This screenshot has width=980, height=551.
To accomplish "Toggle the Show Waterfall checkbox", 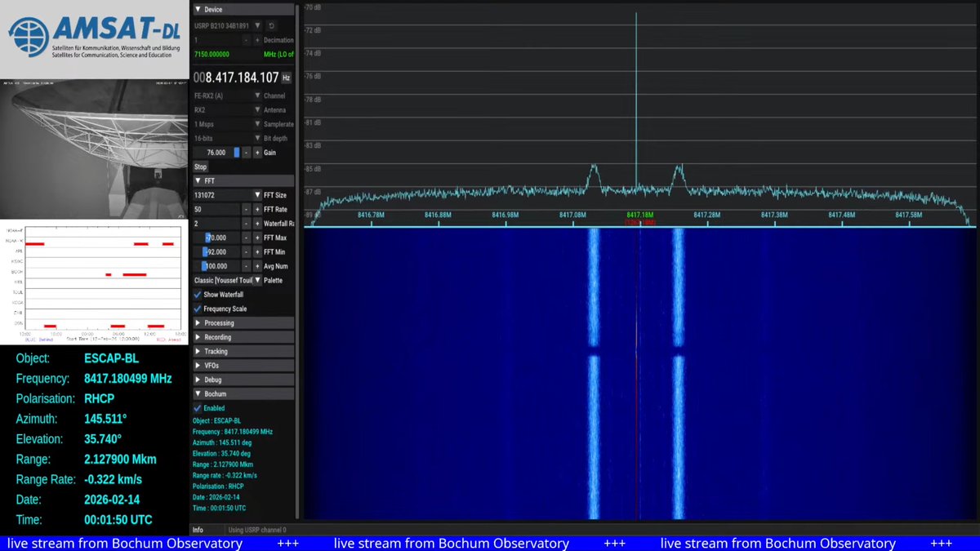I will click(198, 295).
